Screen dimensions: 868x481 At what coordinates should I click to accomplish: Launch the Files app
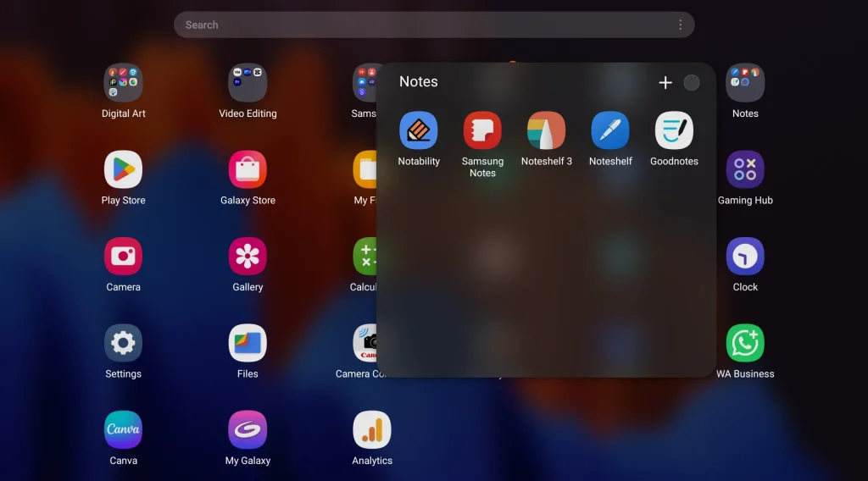click(248, 343)
